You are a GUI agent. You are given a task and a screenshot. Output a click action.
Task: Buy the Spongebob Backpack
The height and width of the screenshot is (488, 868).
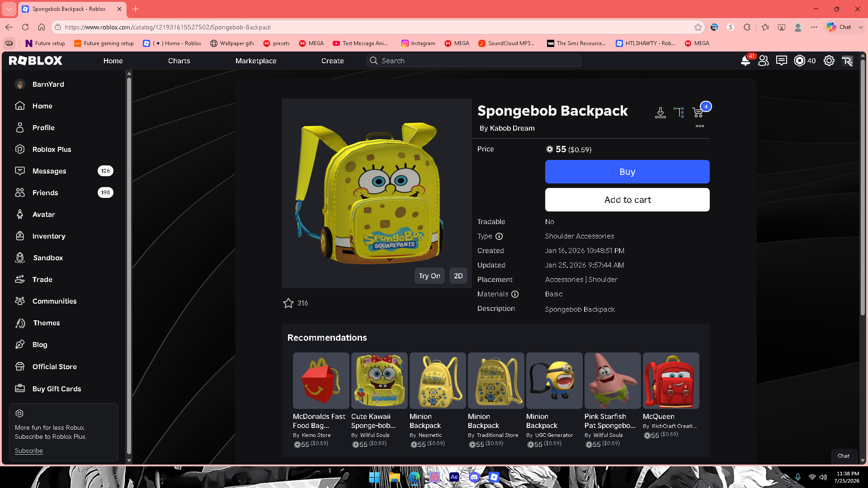pos(627,172)
